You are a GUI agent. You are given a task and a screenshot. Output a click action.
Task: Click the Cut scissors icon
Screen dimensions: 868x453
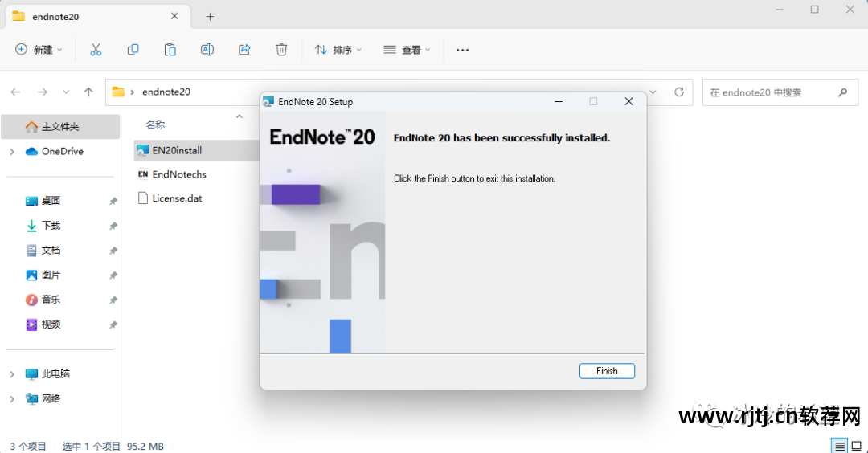pos(96,50)
